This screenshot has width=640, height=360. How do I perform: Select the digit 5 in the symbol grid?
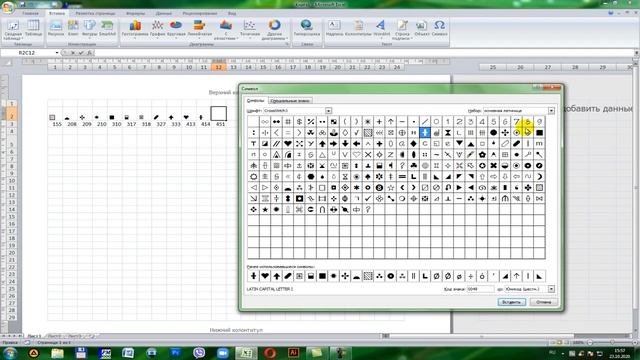coord(493,121)
